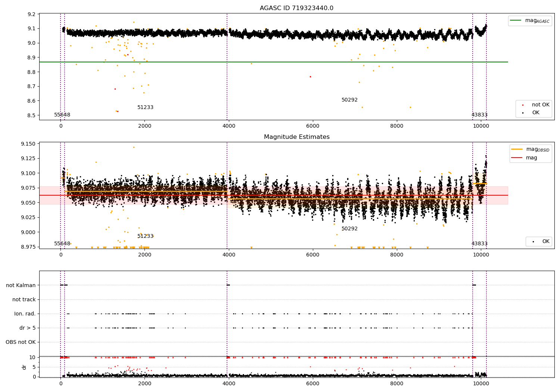Click annotation "55648" in the top plot
560x392 pixels.
point(62,115)
